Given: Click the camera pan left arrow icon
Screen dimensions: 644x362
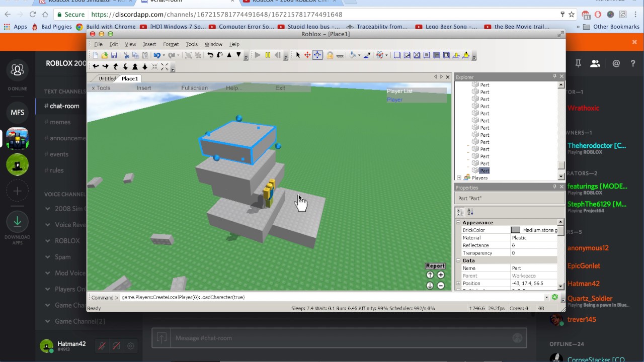Looking at the screenshot, I should tap(96, 66).
